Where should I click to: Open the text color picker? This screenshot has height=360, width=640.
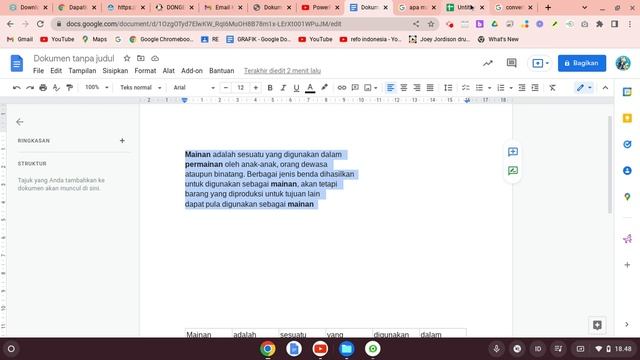310,87
